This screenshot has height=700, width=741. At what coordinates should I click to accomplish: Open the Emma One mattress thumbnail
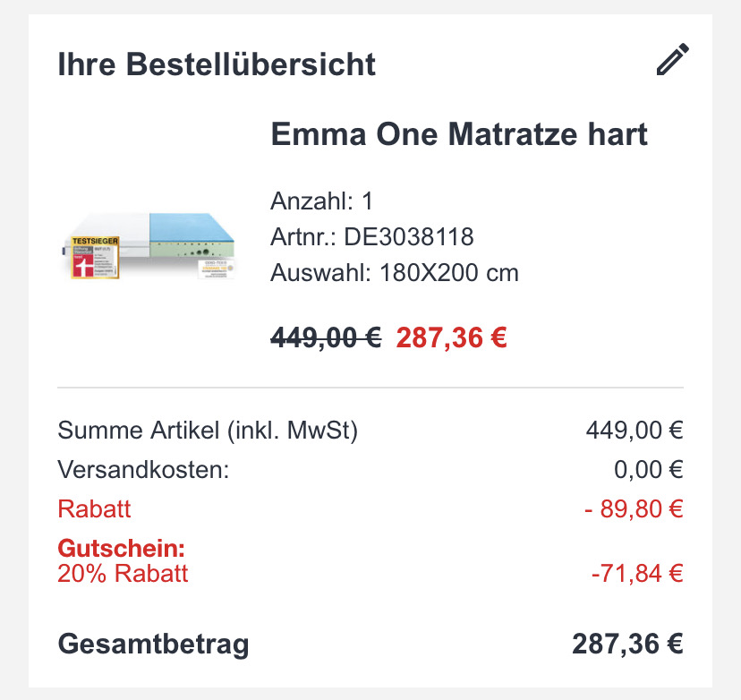point(149,246)
